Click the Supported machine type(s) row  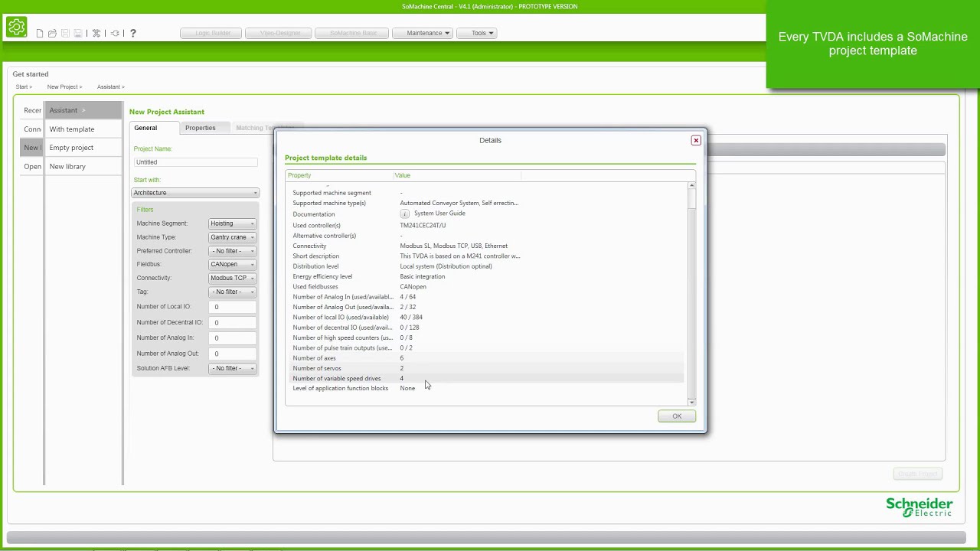[x=487, y=203]
